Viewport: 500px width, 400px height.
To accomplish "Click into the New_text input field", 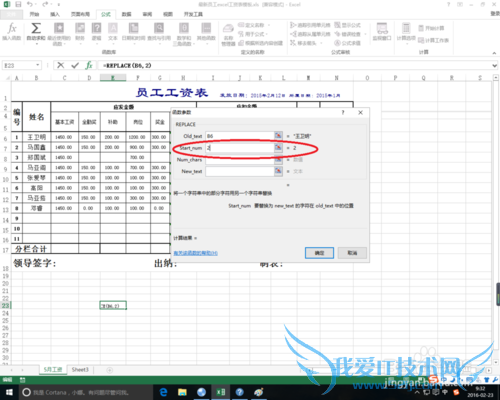I will pyautogui.click(x=240, y=171).
